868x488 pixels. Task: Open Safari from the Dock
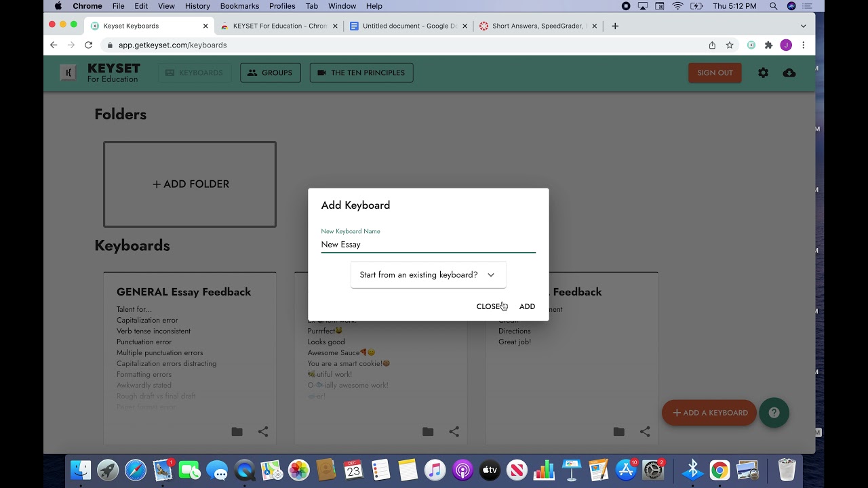click(x=135, y=470)
